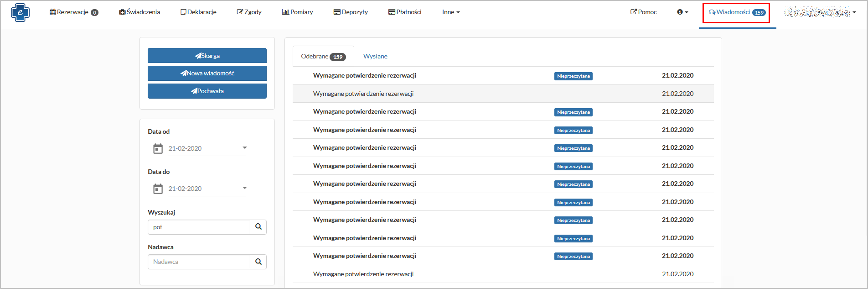Click the Pochwała button

click(x=207, y=91)
